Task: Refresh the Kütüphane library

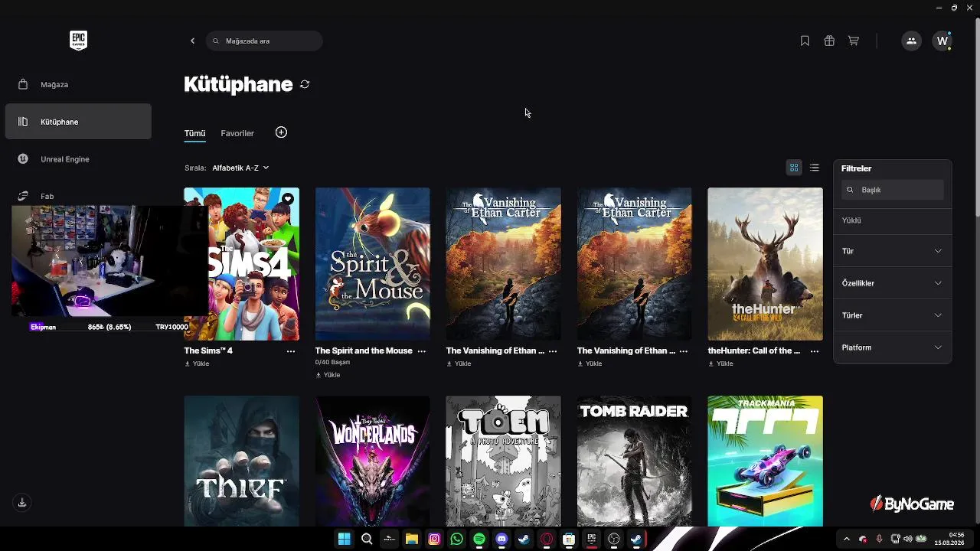Action: (305, 84)
